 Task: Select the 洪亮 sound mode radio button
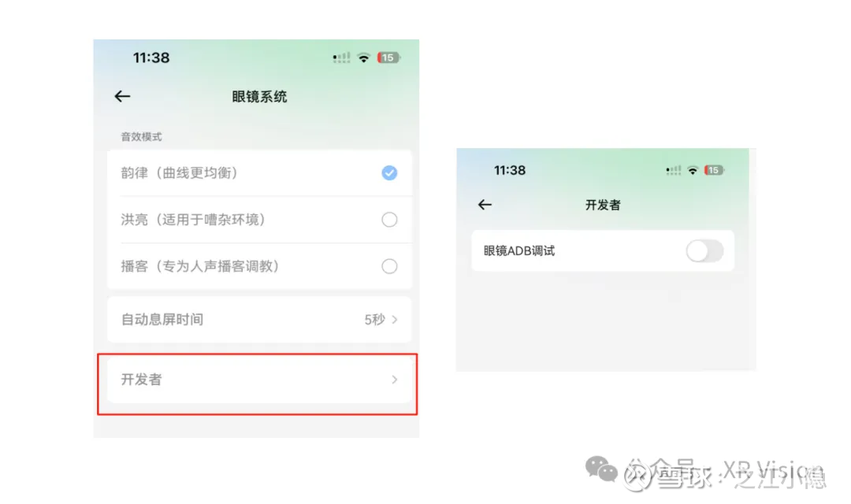[x=389, y=220]
